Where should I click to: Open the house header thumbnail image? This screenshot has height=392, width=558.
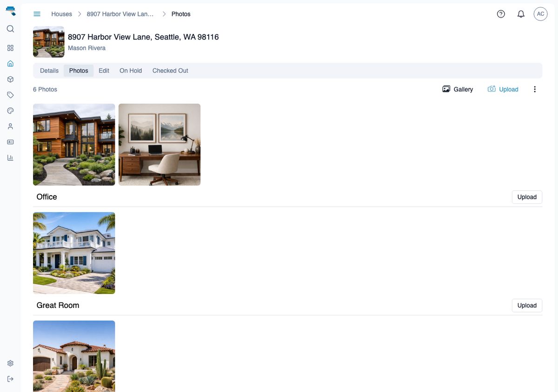tap(49, 42)
